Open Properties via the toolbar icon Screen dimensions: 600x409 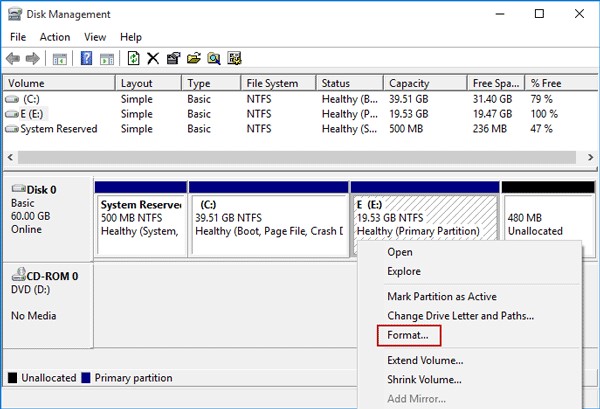(x=173, y=59)
